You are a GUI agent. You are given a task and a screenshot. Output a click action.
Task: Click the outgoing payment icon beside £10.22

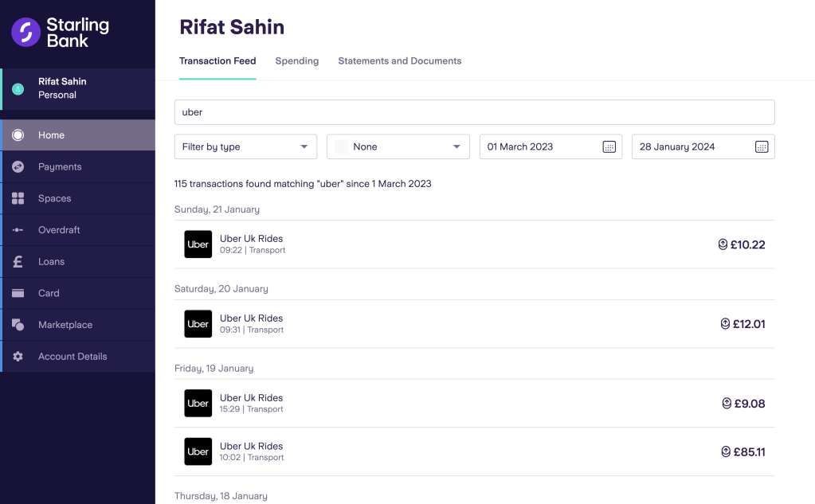[723, 244]
